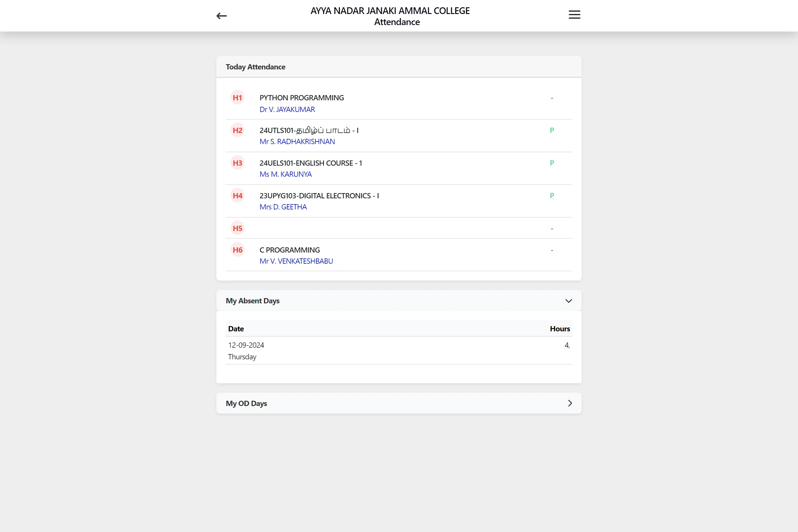798x532 pixels.
Task: Click the Date column header
Action: click(x=236, y=328)
